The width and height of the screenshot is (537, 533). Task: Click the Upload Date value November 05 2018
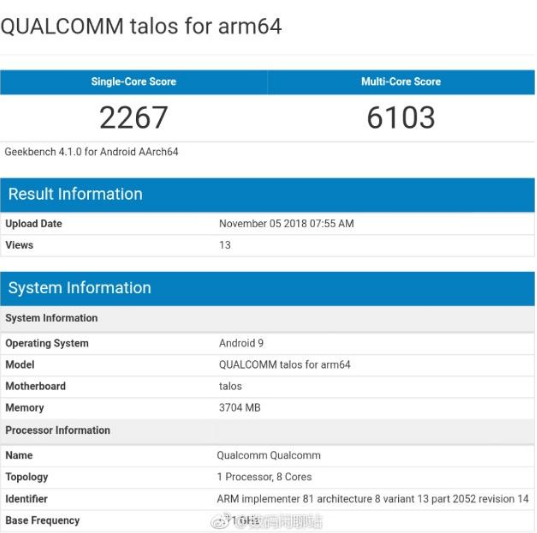click(286, 224)
